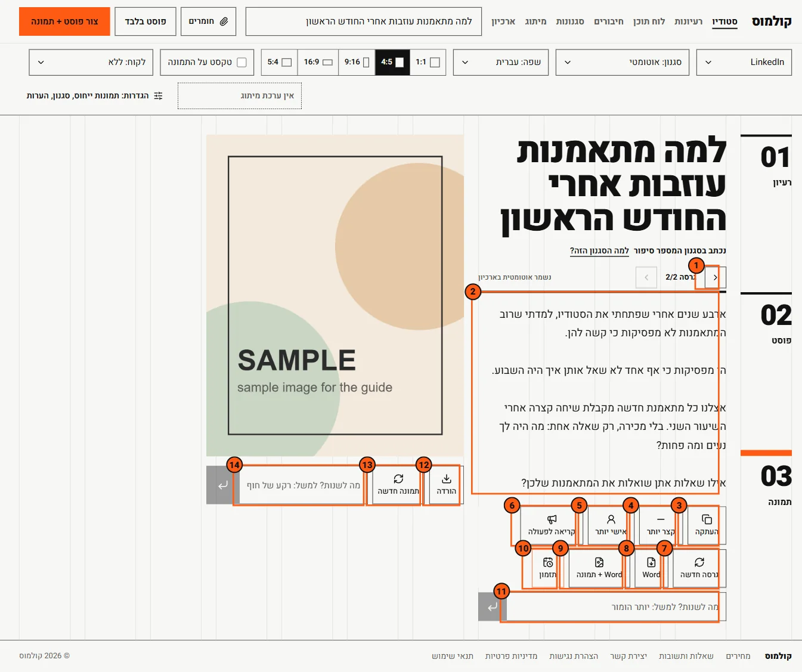
Task: Toggle the טקסט על התמונה checkbox
Action: (241, 62)
